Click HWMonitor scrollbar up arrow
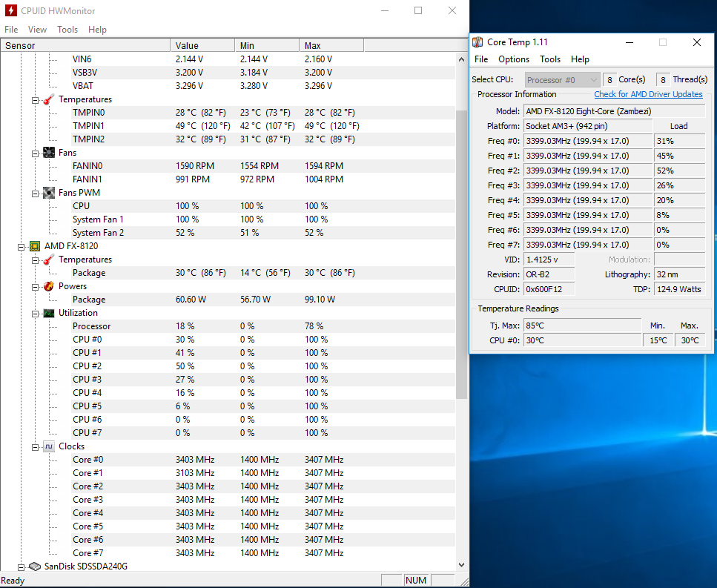This screenshot has width=717, height=588. click(x=461, y=59)
